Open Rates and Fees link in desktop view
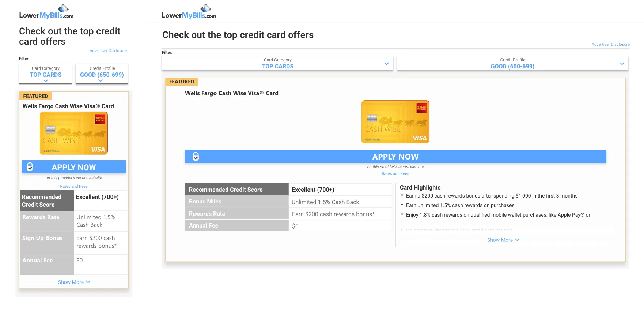 (395, 173)
